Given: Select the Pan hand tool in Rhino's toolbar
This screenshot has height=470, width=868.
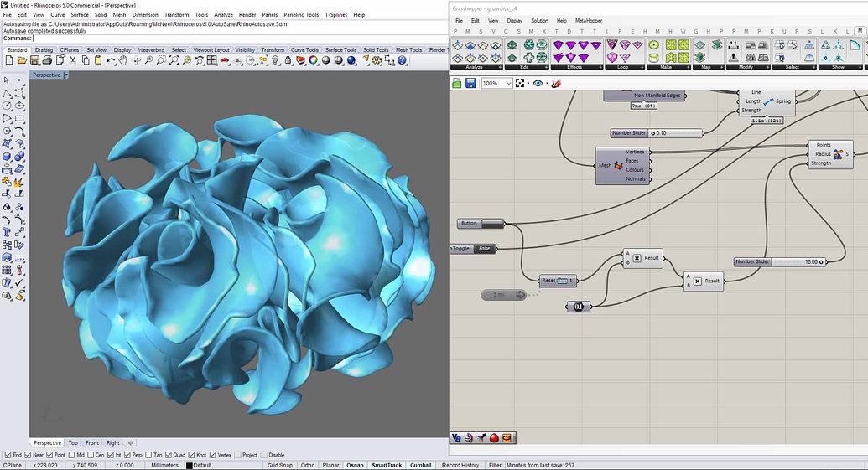Looking at the screenshot, I should pyautogui.click(x=123, y=60).
